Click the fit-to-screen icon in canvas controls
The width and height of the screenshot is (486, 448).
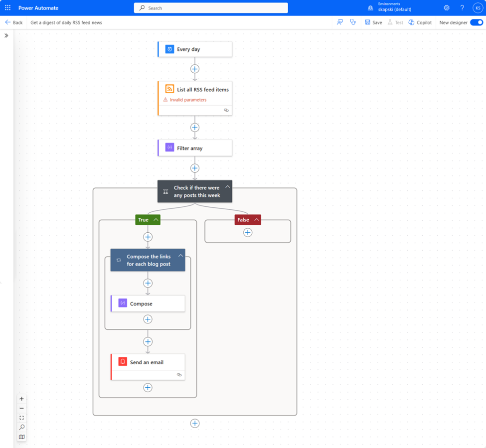pos(21,418)
